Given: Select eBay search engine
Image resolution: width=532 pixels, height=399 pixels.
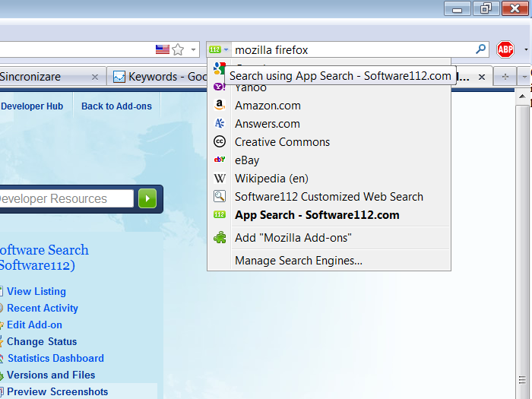Looking at the screenshot, I should pos(329,160).
